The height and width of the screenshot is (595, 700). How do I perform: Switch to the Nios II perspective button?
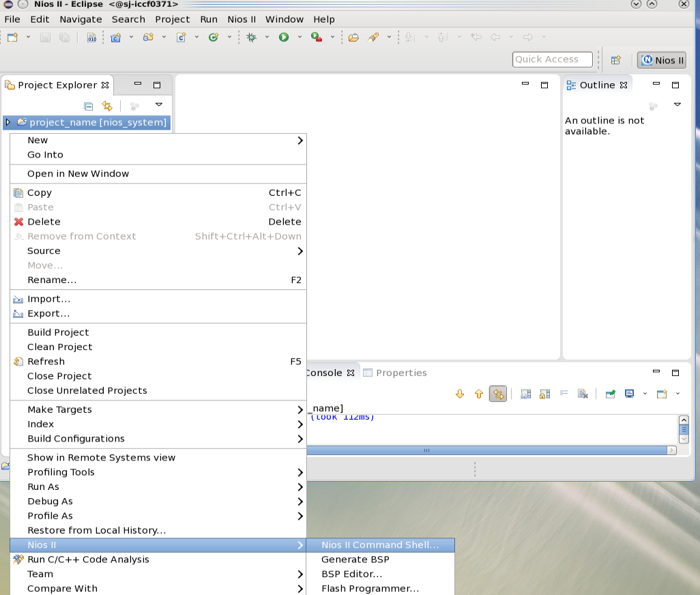pyautogui.click(x=662, y=60)
